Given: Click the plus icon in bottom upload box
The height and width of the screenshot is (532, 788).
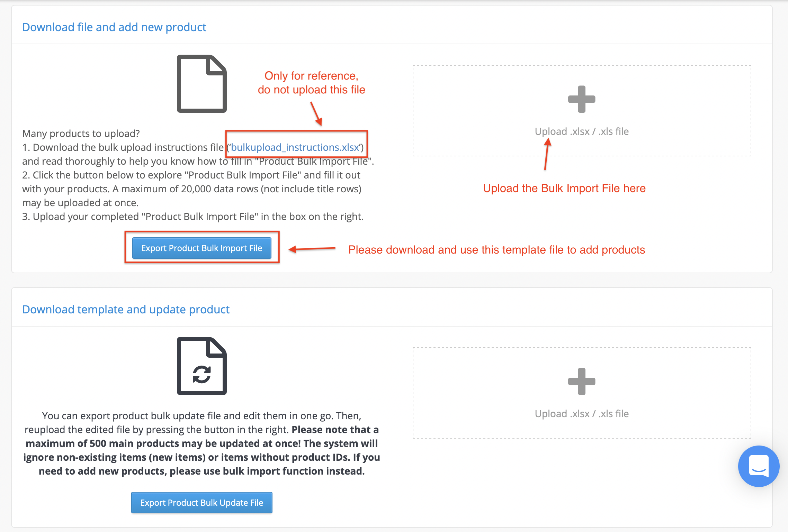Looking at the screenshot, I should tap(582, 382).
